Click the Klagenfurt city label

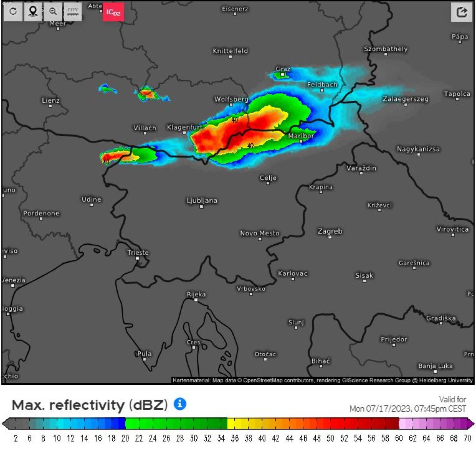point(185,127)
